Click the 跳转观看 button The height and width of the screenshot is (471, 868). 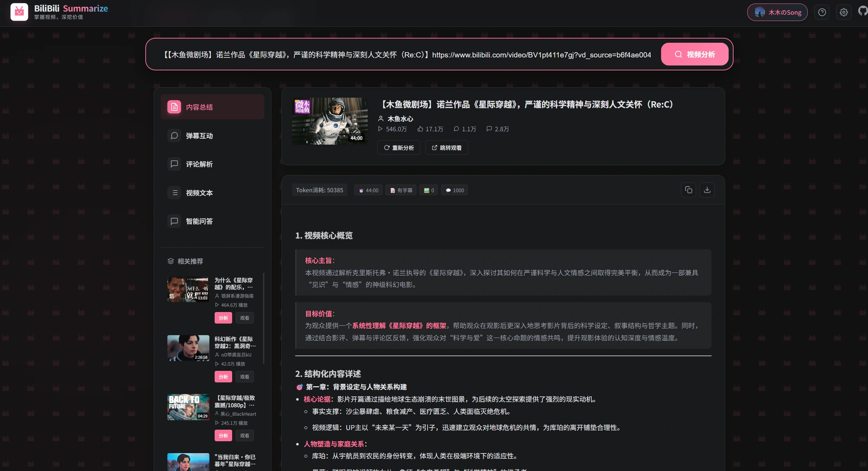446,147
